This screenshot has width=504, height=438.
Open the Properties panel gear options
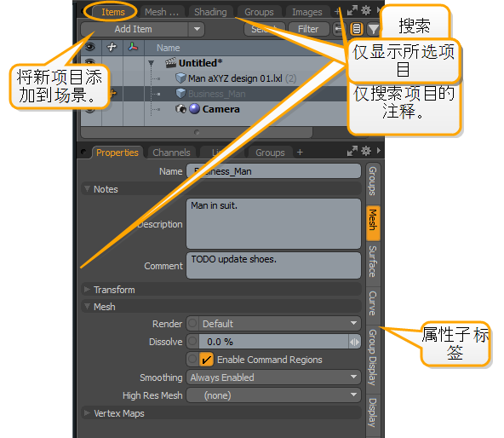(x=366, y=151)
